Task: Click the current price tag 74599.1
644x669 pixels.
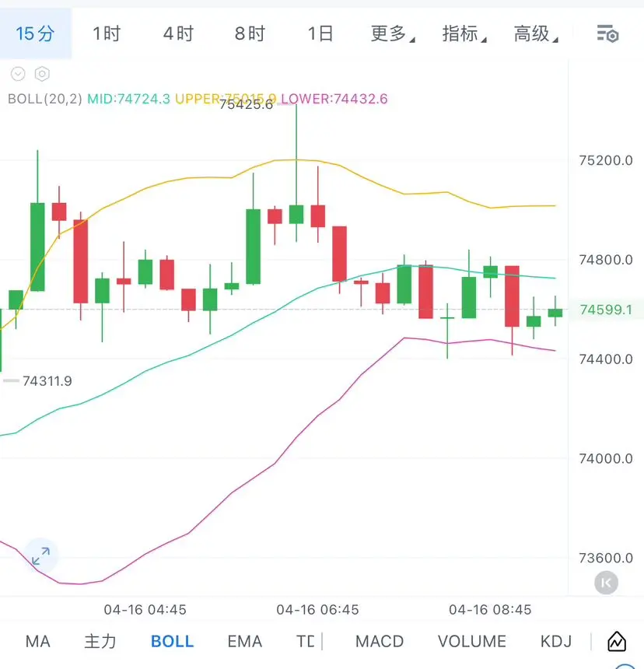Action: [x=606, y=310]
